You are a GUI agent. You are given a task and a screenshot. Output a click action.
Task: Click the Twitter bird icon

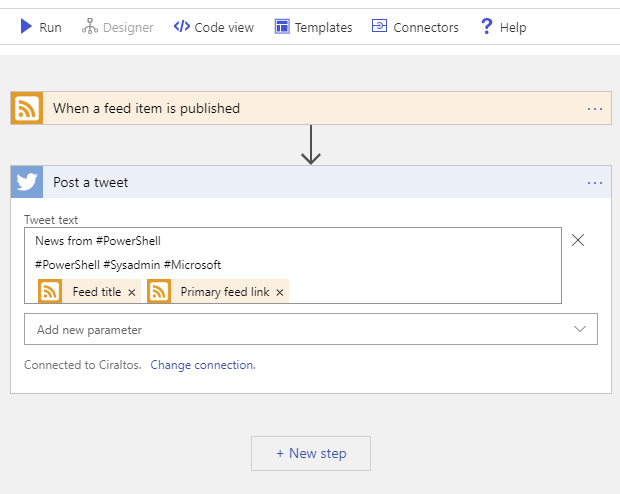(x=27, y=182)
